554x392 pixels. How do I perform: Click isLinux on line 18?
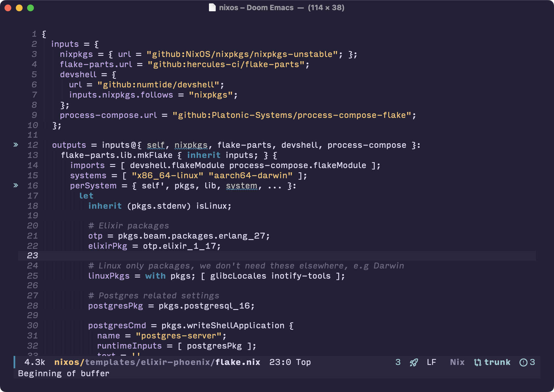point(211,206)
